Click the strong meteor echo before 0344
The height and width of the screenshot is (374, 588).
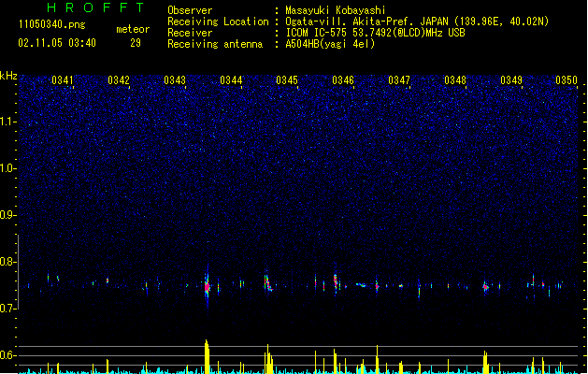(207, 286)
